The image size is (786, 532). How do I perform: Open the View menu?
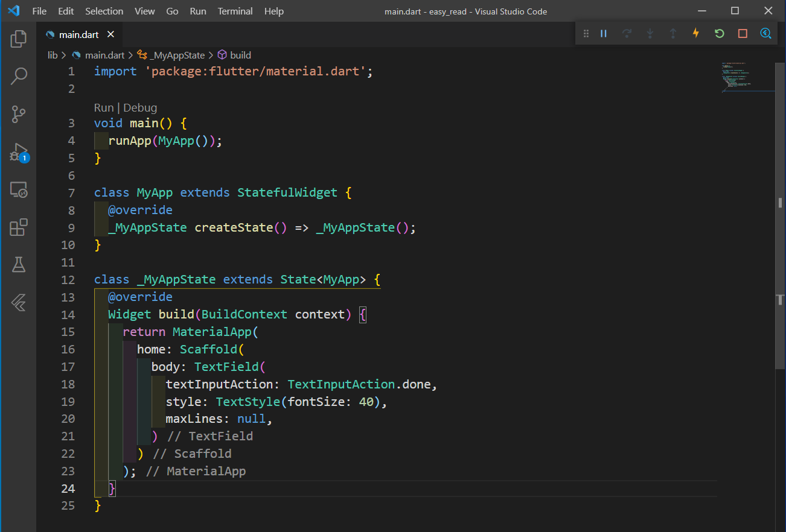point(145,11)
